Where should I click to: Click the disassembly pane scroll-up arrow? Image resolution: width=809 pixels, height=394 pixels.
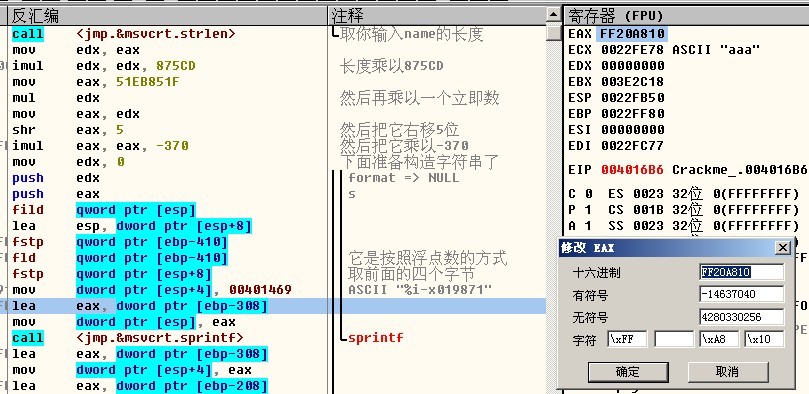555,15
